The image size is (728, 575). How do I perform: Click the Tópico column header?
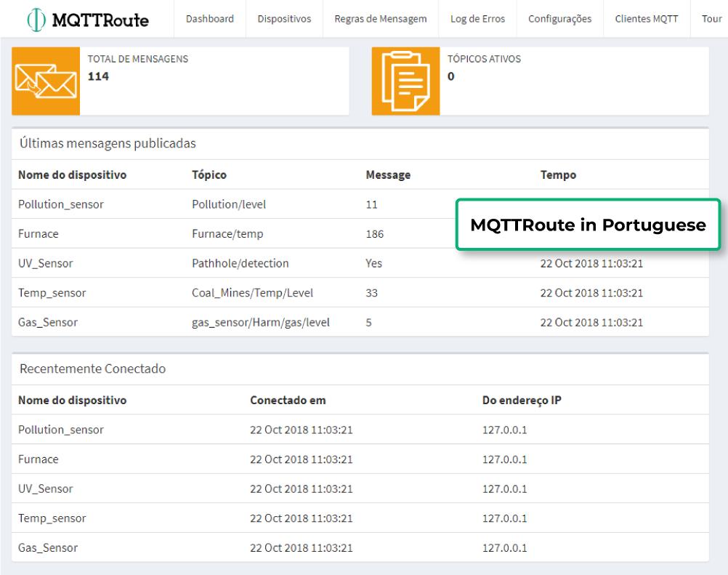point(209,174)
